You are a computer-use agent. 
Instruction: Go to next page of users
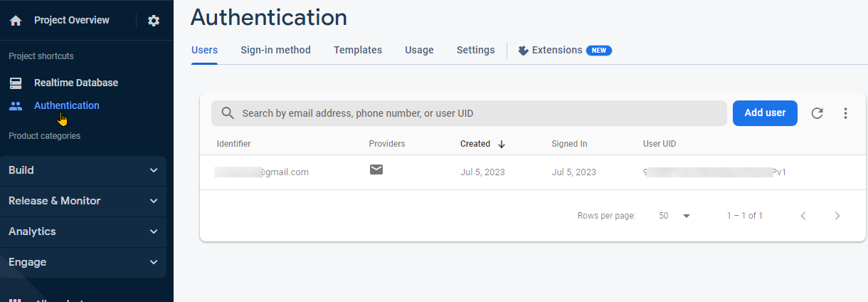coord(837,216)
